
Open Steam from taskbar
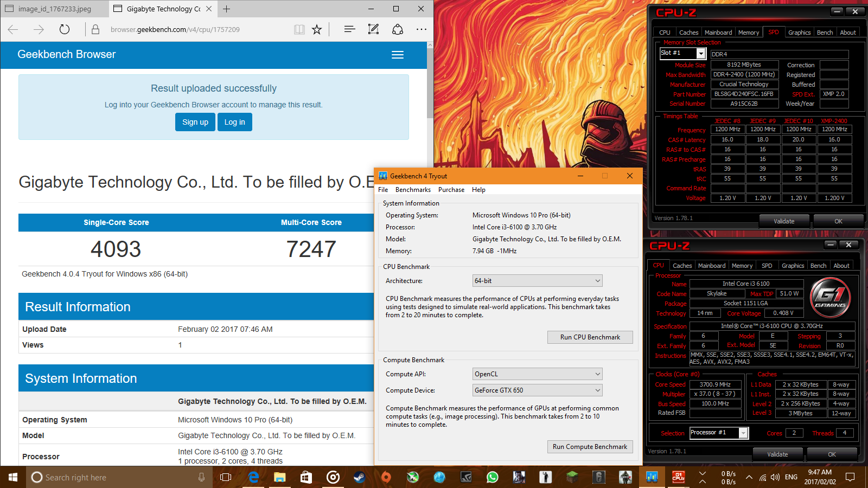pyautogui.click(x=359, y=477)
